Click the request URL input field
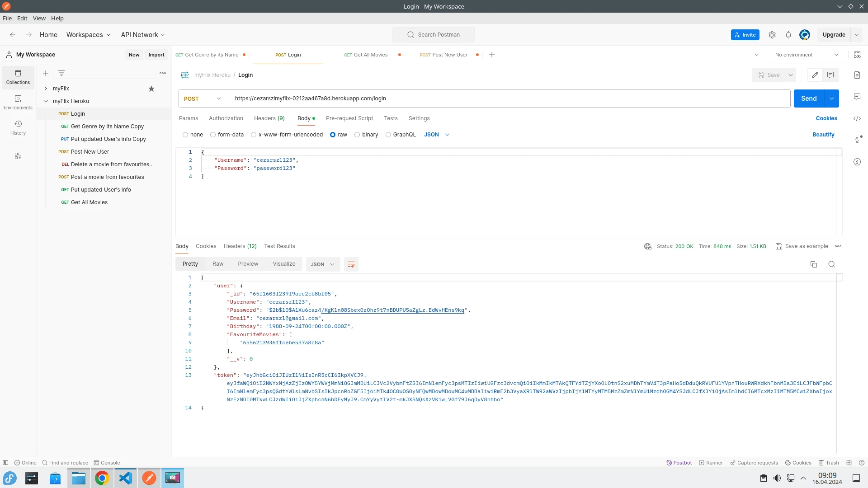Image resolution: width=868 pixels, height=488 pixels. [x=510, y=99]
